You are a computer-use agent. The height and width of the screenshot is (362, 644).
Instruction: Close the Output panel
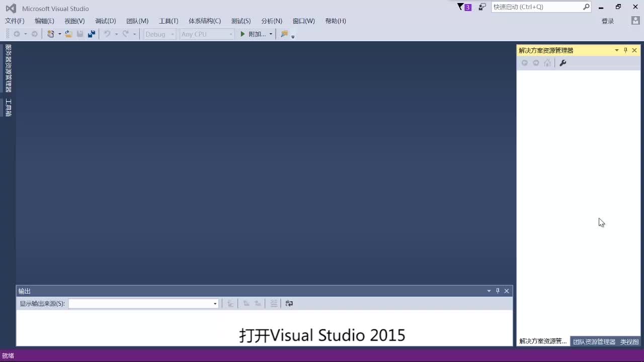[507, 291]
